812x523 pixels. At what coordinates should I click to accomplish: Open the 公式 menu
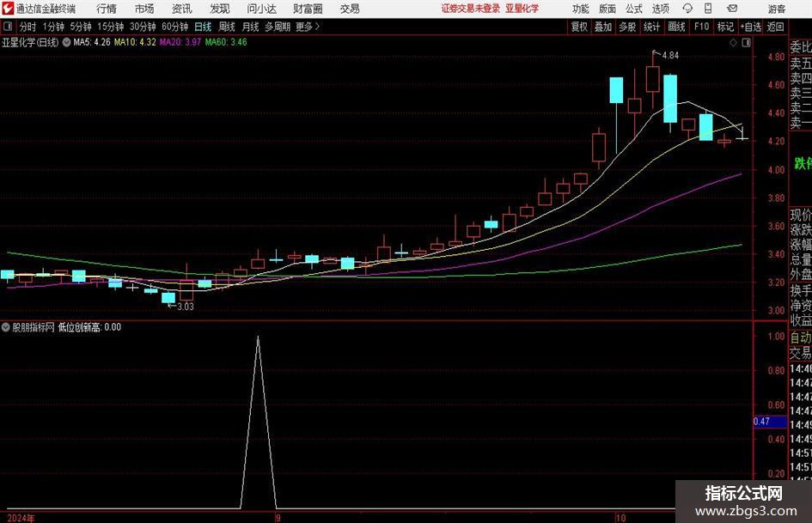[x=634, y=9]
